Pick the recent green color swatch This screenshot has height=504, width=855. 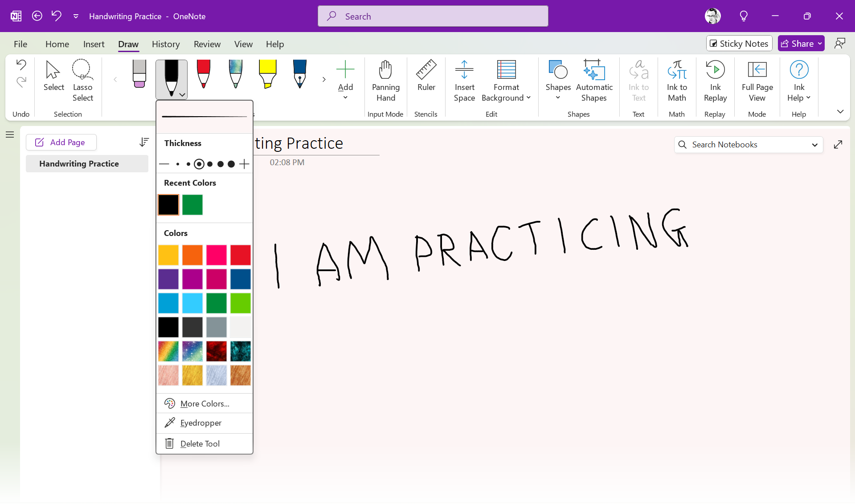click(x=192, y=205)
